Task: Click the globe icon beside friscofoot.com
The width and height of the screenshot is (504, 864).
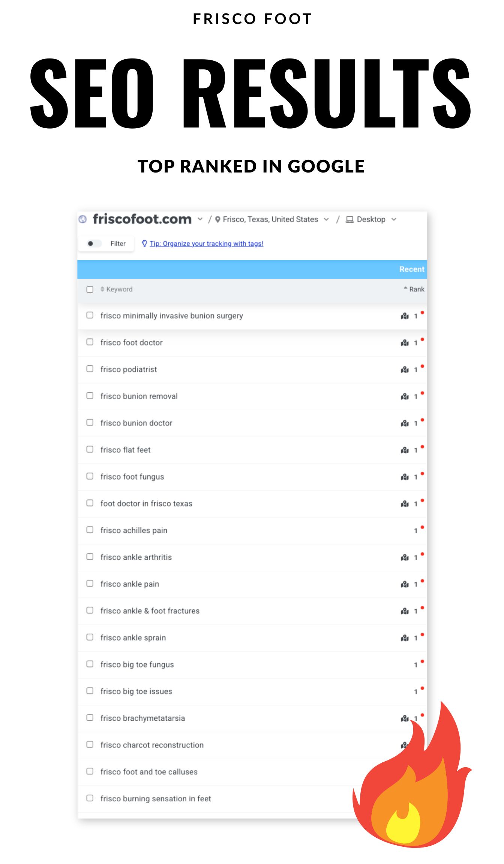Action: [x=83, y=219]
